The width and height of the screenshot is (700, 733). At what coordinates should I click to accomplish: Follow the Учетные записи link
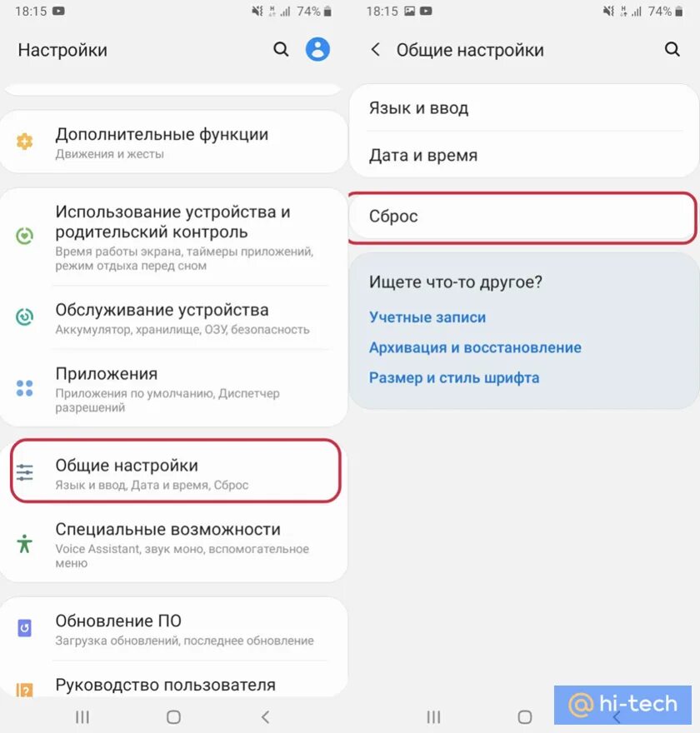pyautogui.click(x=427, y=317)
